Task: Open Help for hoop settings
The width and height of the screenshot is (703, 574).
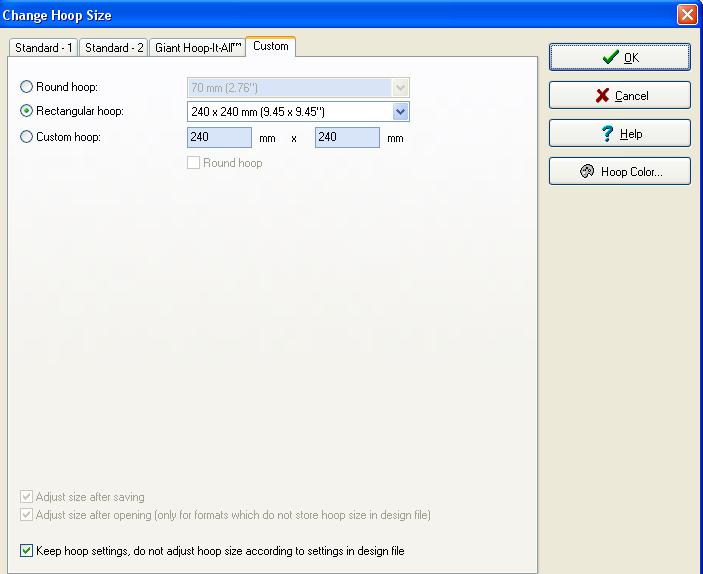Action: tap(620, 133)
